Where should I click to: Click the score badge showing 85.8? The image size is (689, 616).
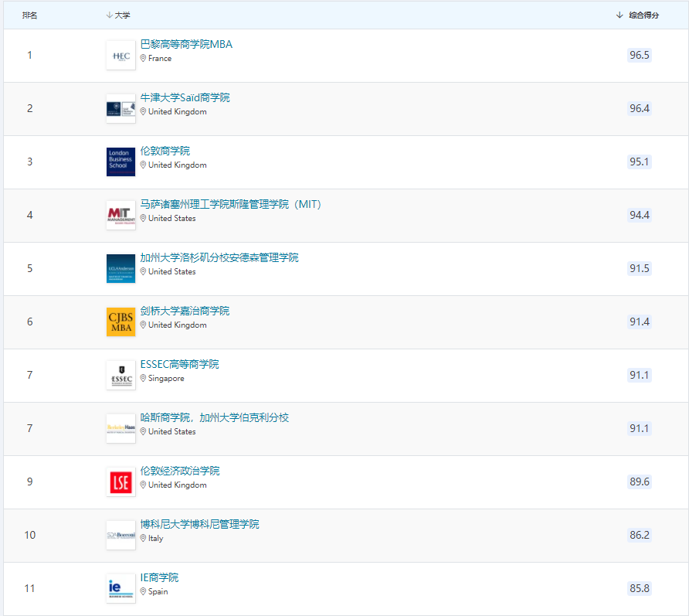(x=640, y=588)
